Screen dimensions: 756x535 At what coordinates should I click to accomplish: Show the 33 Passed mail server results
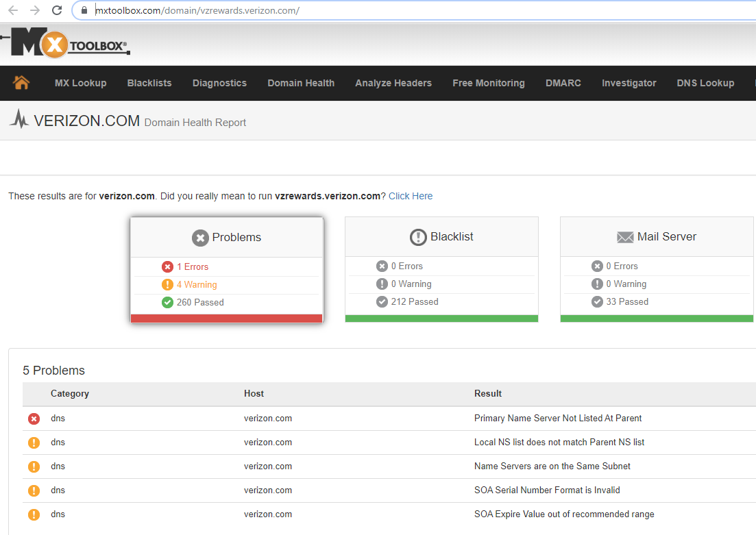pos(627,301)
